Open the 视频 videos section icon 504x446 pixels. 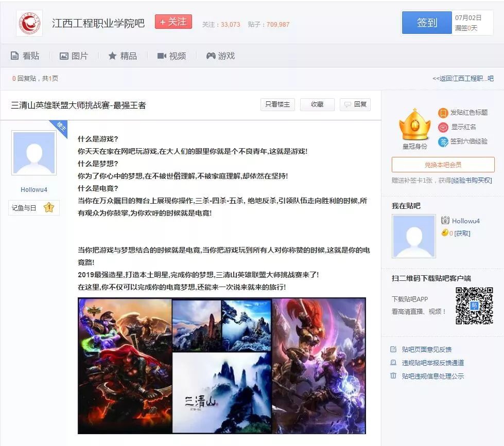161,56
